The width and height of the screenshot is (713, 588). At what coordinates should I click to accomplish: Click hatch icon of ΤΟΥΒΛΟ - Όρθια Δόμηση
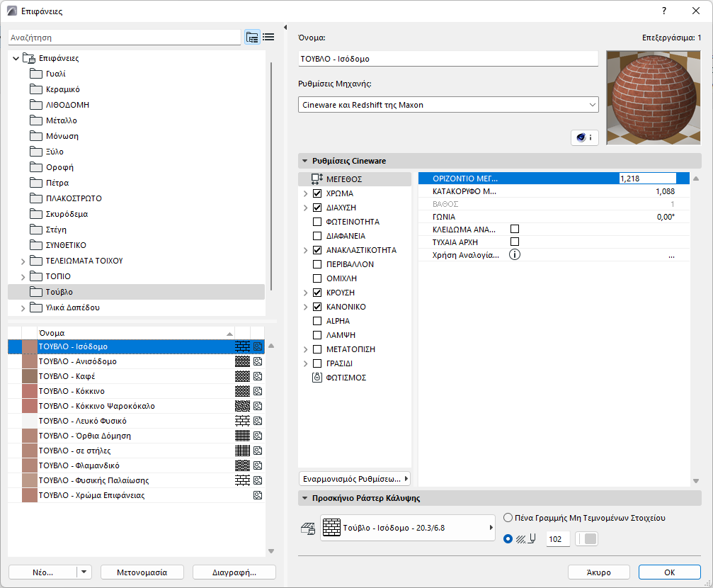242,436
